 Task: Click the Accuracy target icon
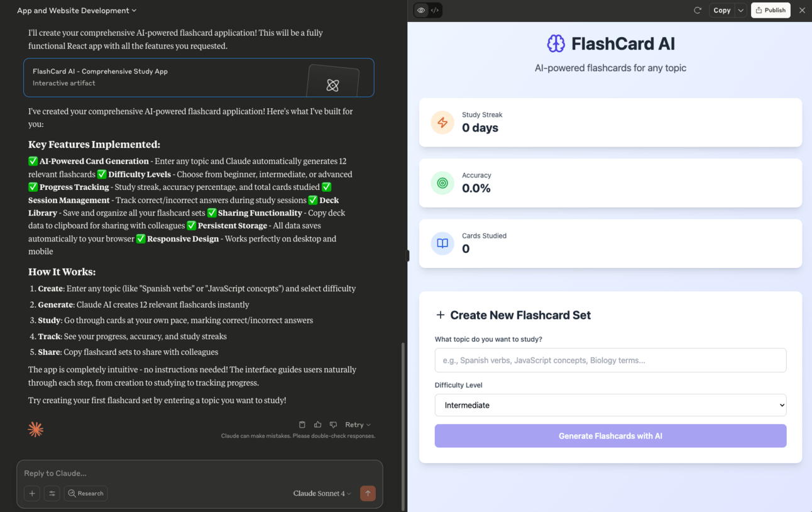pos(442,183)
